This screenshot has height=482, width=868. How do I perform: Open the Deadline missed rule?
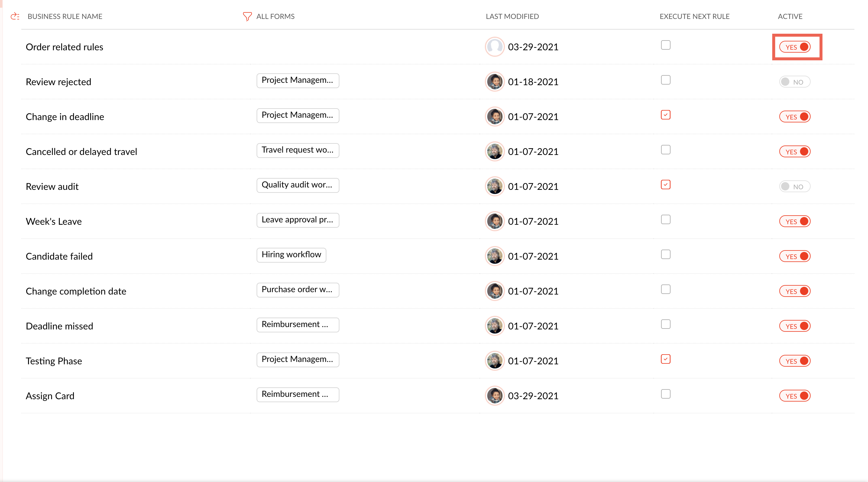(59, 326)
